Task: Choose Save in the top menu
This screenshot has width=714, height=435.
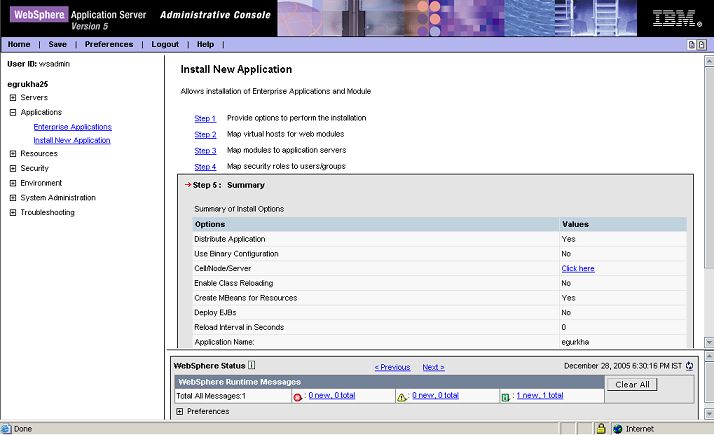Action: [x=57, y=44]
